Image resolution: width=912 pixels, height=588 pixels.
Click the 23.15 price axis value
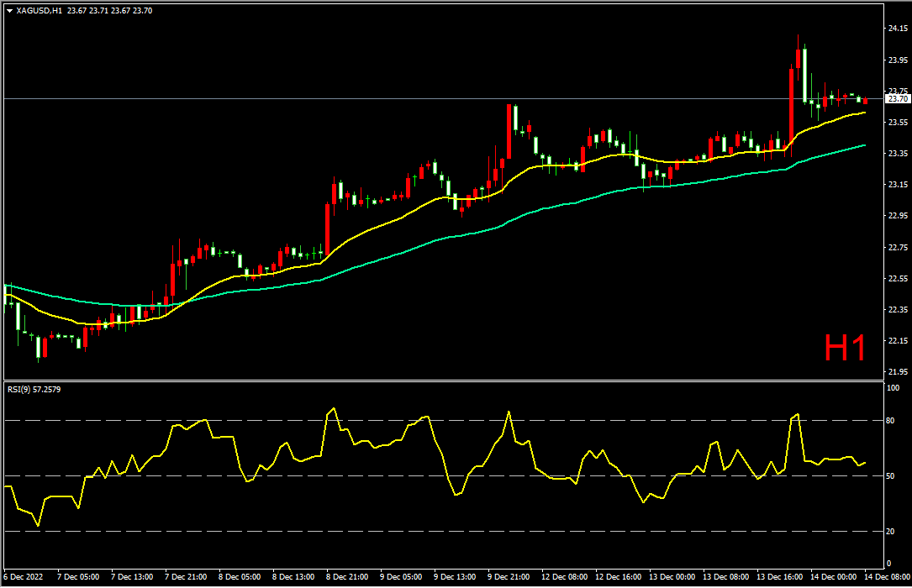point(898,185)
